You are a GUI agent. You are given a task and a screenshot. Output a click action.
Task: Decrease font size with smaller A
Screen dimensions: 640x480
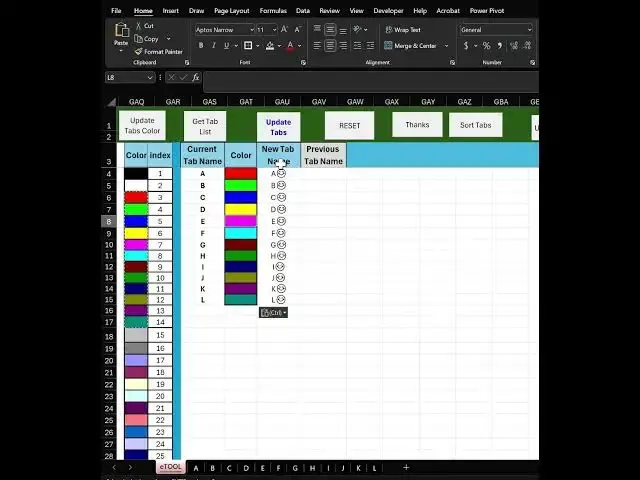(298, 29)
